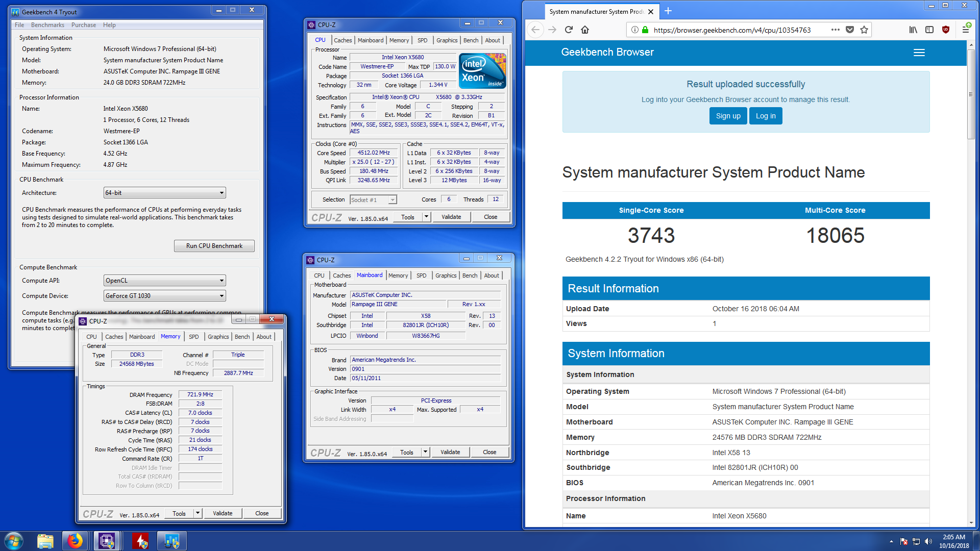This screenshot has height=551, width=980.
Task: Click Sign up button on Geekbench Browser
Action: pos(728,116)
